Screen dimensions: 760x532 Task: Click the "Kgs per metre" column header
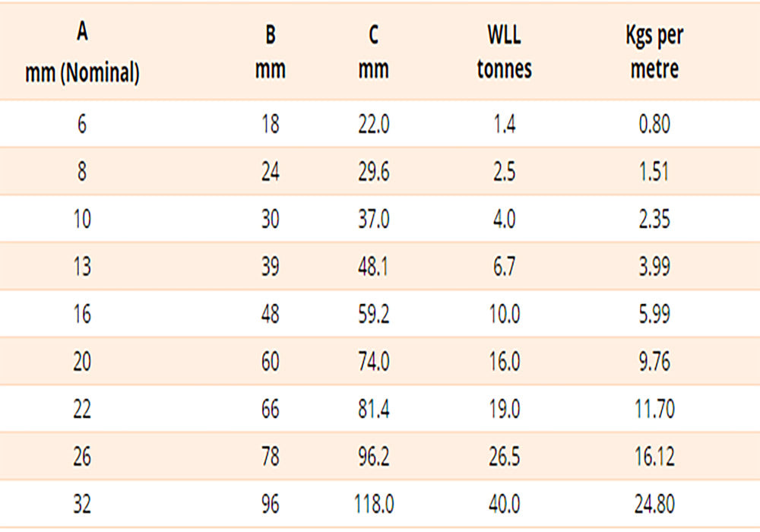pos(654,52)
